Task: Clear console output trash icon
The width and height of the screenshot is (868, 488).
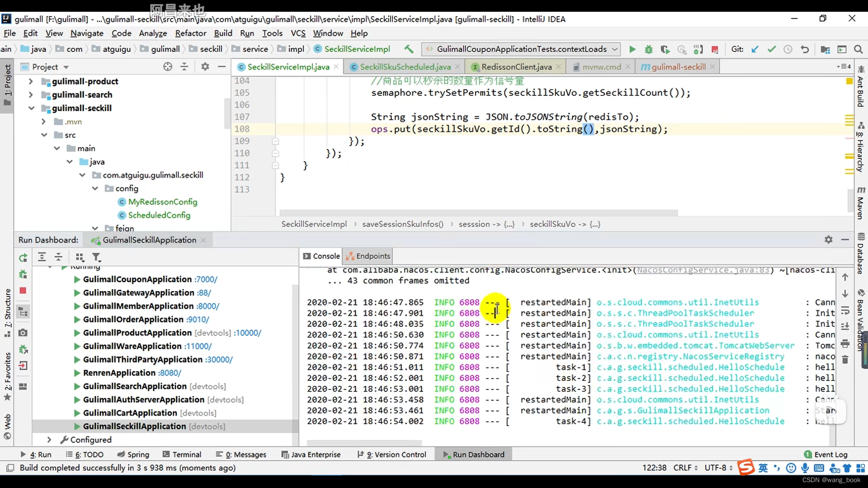Action: [845, 360]
